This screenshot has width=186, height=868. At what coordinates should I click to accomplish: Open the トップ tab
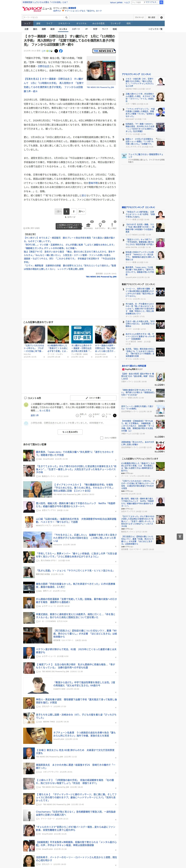point(27,23)
